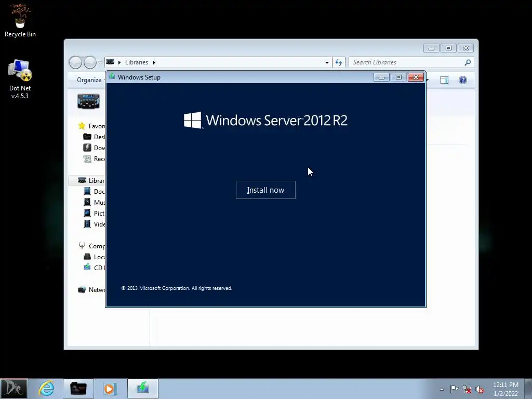
Task: Open clock showing 12:11 PM
Action: point(506,389)
